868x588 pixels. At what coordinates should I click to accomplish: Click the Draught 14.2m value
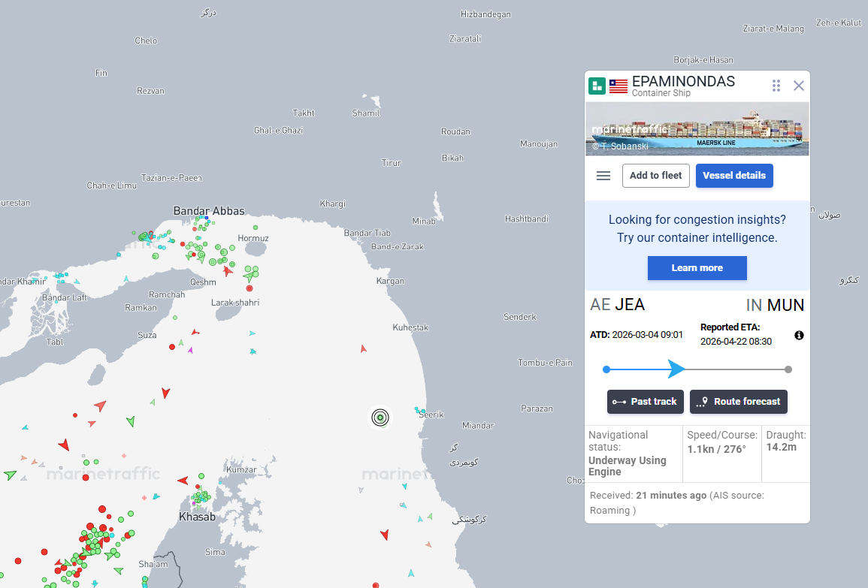(x=781, y=447)
